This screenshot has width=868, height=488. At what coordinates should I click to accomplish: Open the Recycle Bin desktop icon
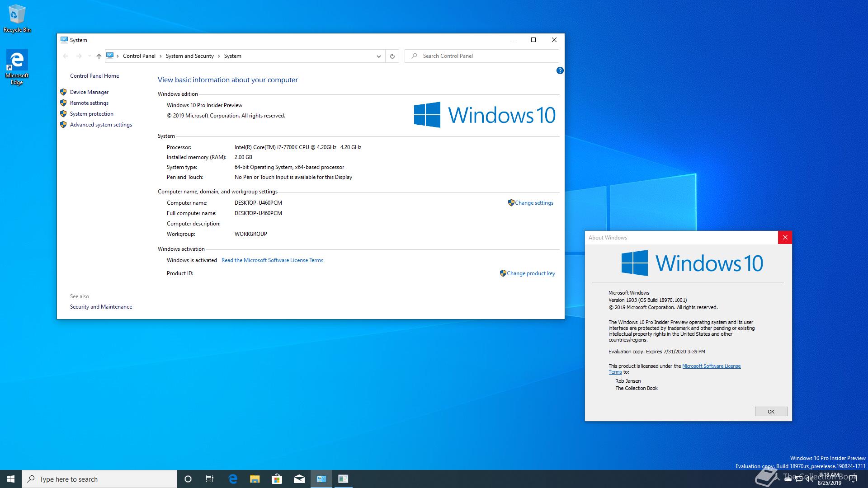[x=17, y=19]
